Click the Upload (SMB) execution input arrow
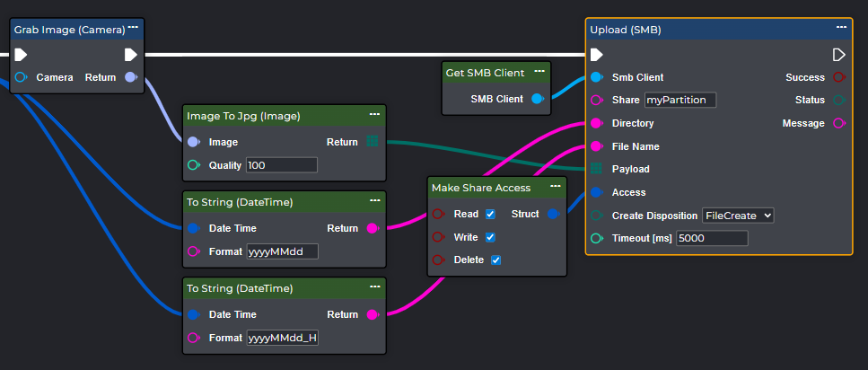The height and width of the screenshot is (370, 868). click(597, 55)
